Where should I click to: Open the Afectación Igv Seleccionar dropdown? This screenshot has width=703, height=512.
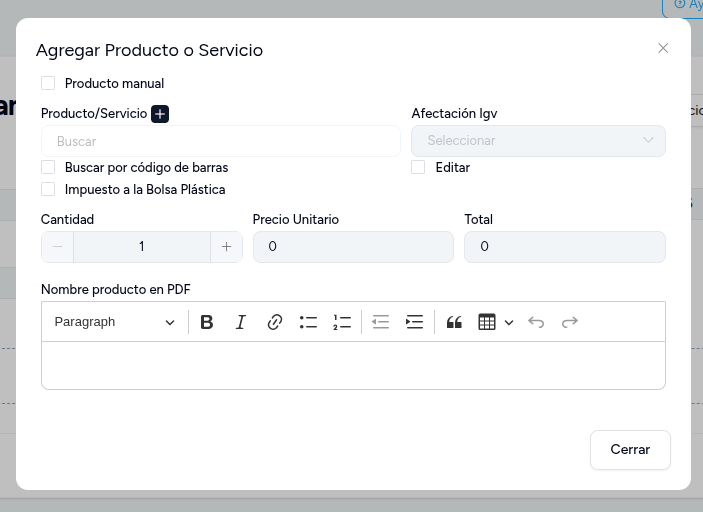pos(538,141)
